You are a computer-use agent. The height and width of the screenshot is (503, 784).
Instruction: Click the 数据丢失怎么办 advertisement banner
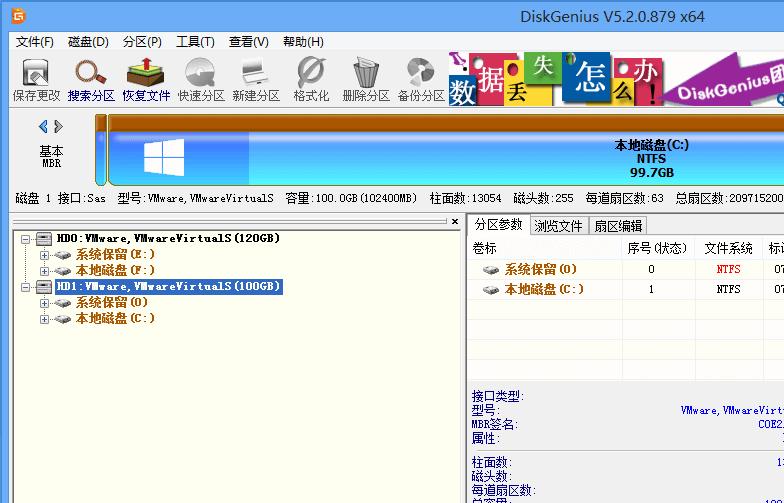616,79
